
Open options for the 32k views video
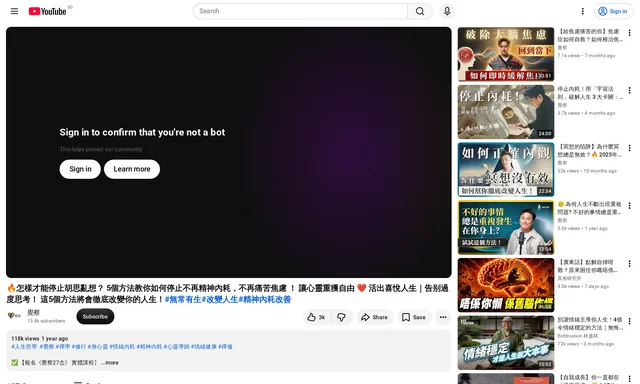629,148
